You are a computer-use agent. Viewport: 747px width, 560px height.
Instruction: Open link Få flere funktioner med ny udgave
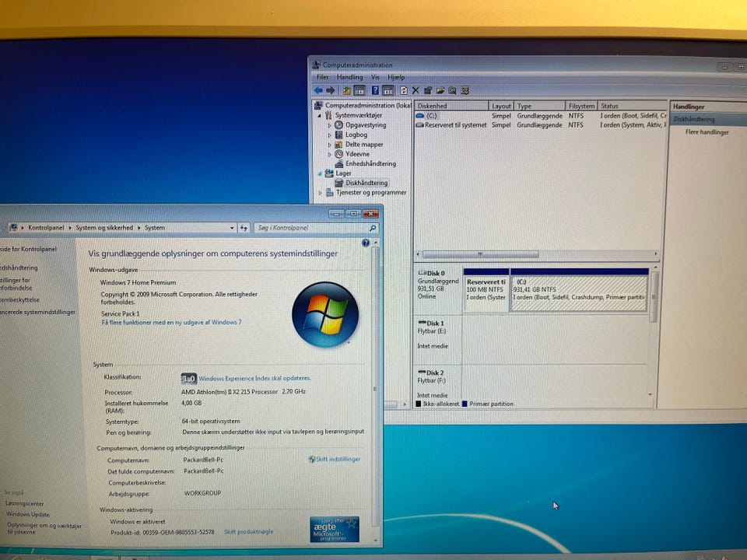171,322
